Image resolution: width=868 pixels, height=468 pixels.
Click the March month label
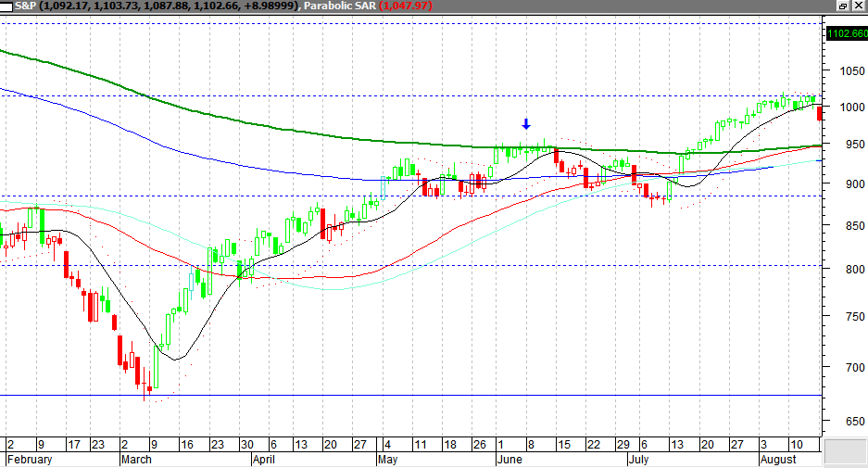[136, 460]
